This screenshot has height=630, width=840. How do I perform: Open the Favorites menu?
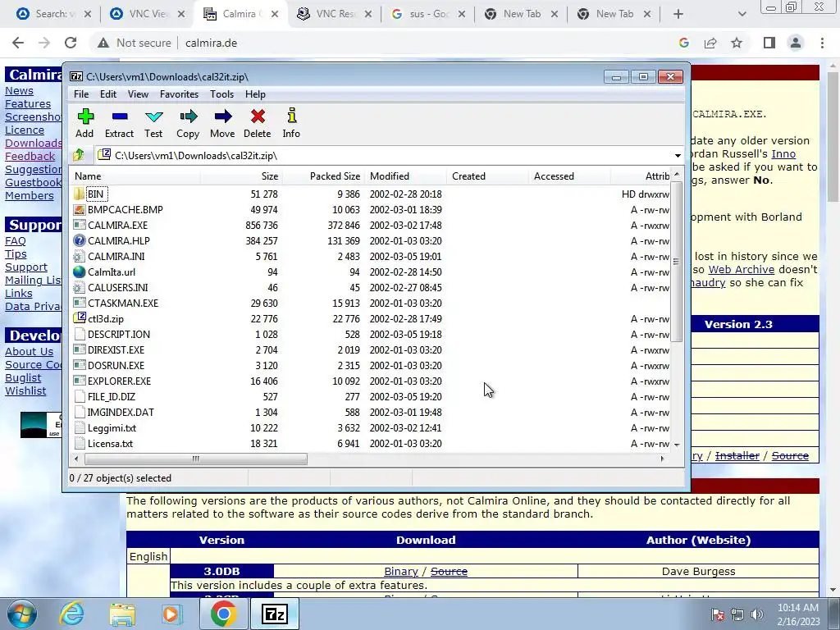coord(179,94)
